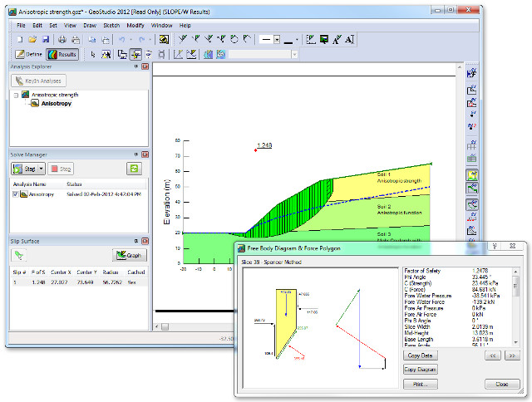Click the Undo arrow icon
Screen dimensions: 532x402
[x=121, y=40]
